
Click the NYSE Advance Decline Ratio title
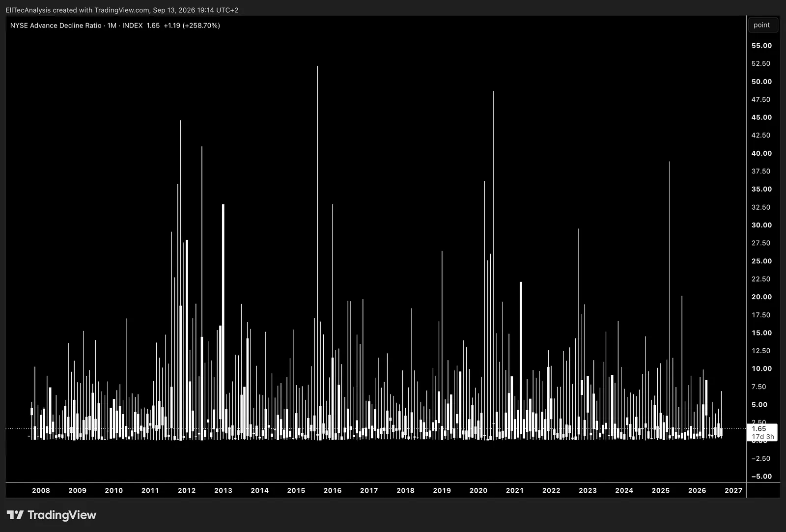coord(56,26)
